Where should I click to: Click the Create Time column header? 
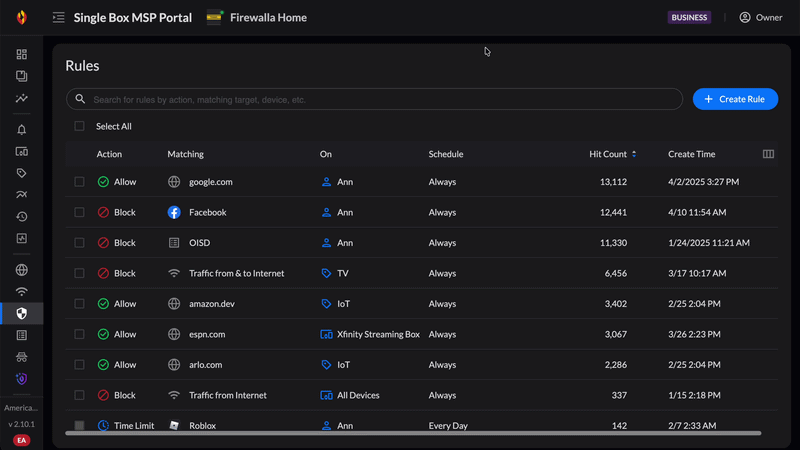[691, 154]
